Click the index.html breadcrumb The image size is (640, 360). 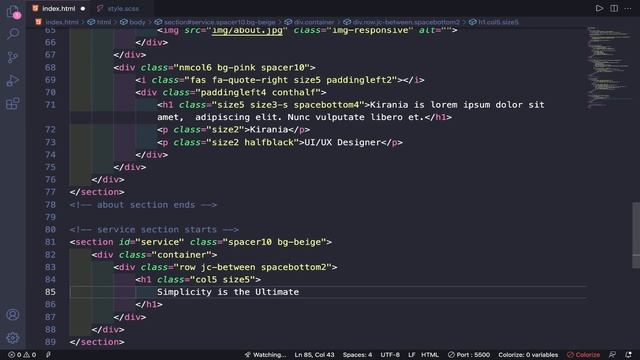(62, 22)
